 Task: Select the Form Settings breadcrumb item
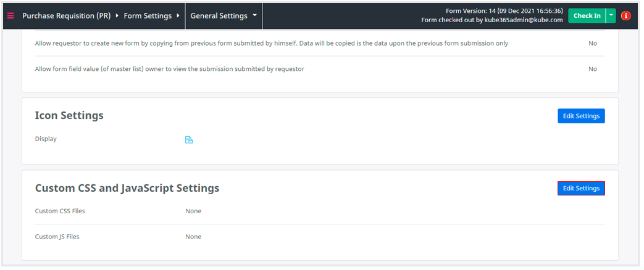[148, 15]
